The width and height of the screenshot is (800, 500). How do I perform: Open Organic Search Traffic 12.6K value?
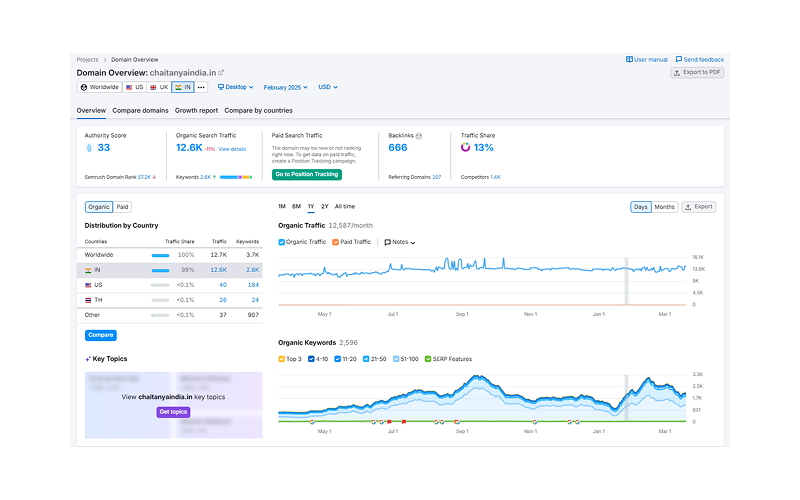[x=189, y=148]
